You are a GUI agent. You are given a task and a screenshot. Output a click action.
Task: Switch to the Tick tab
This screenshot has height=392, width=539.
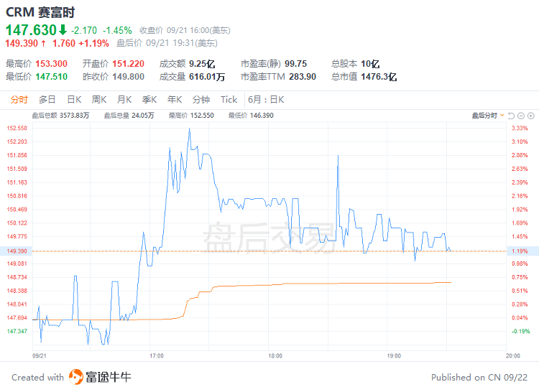pyautogui.click(x=229, y=100)
